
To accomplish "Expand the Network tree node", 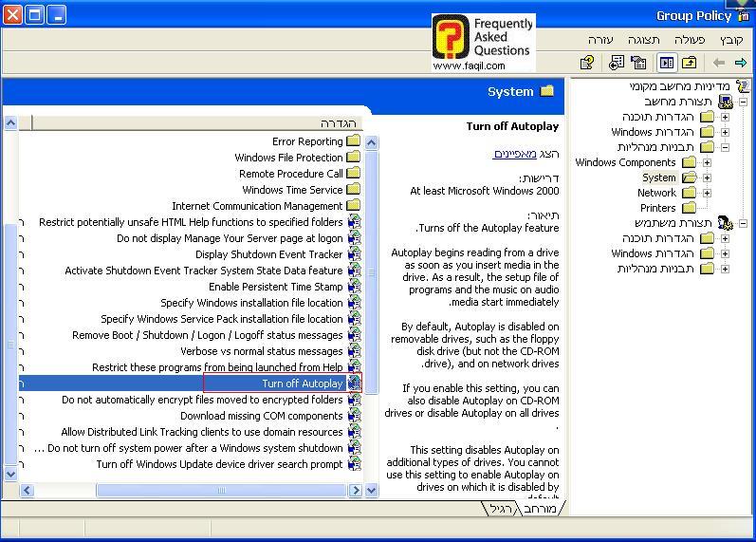I will [707, 193].
